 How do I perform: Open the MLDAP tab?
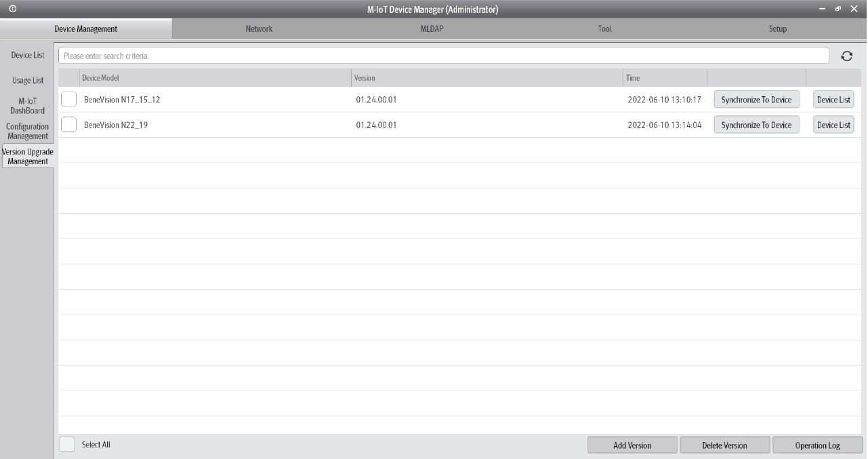pyautogui.click(x=432, y=28)
